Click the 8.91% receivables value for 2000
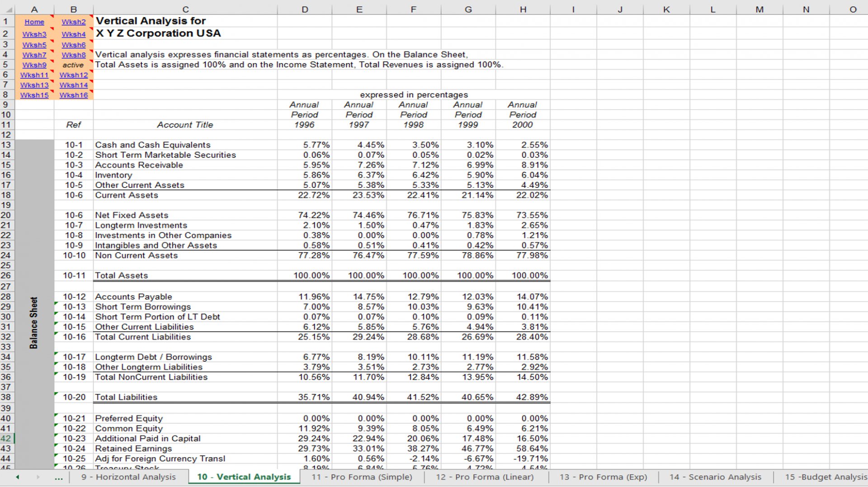Screen dimensions: 868x487 point(523,165)
